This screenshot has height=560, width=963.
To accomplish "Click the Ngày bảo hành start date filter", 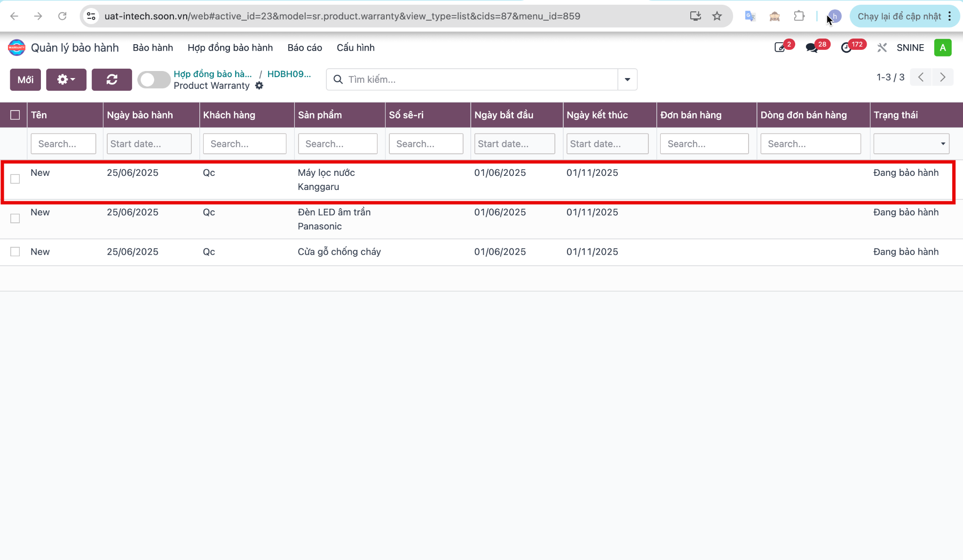I will pyautogui.click(x=149, y=143).
